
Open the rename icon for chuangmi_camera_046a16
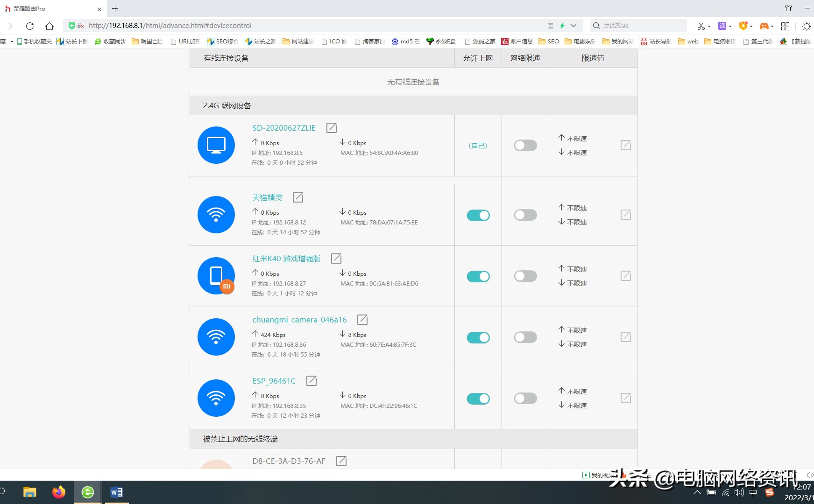pyautogui.click(x=362, y=320)
